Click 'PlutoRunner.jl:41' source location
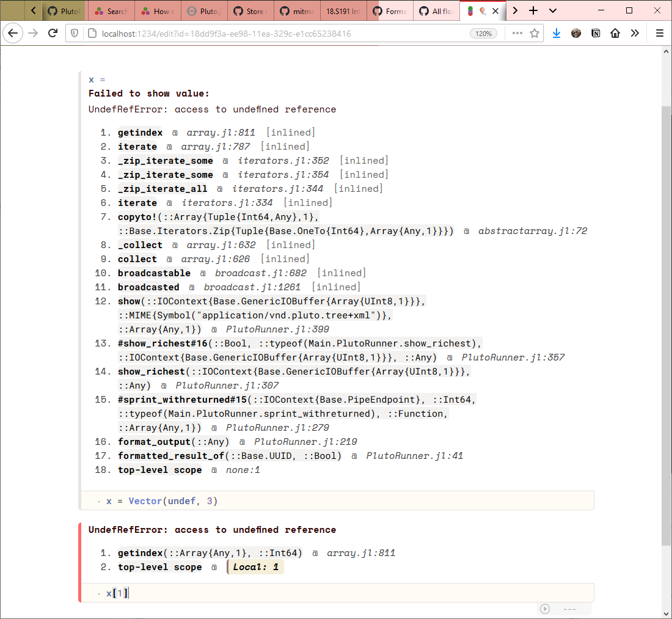Screen dimensions: 672x619 414,456
